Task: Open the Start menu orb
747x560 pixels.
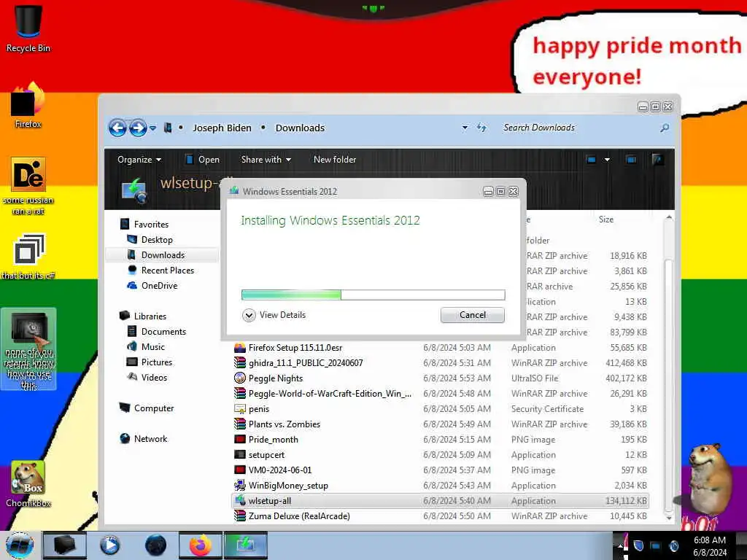Action: click(x=20, y=545)
